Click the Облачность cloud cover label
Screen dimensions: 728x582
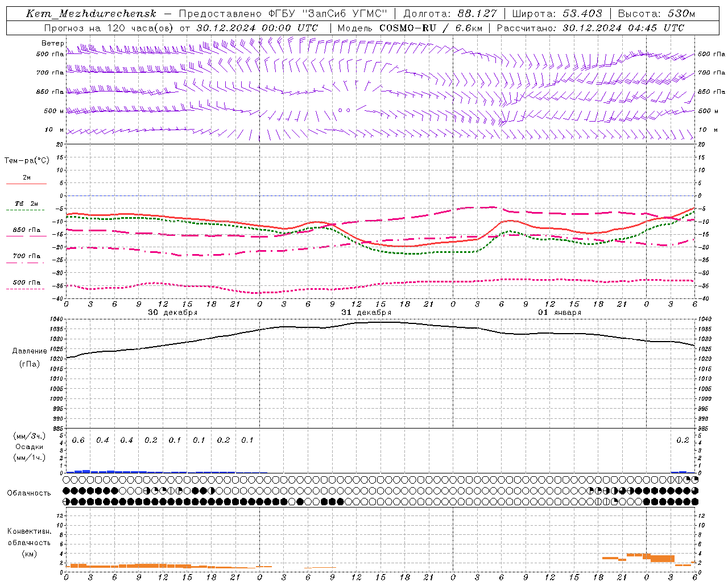click(x=29, y=493)
